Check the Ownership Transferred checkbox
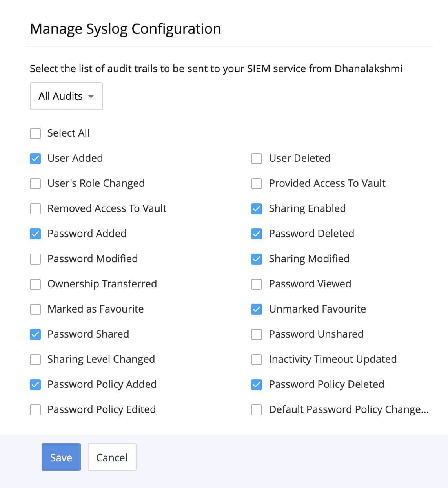Image resolution: width=448 pixels, height=488 pixels. (x=35, y=284)
